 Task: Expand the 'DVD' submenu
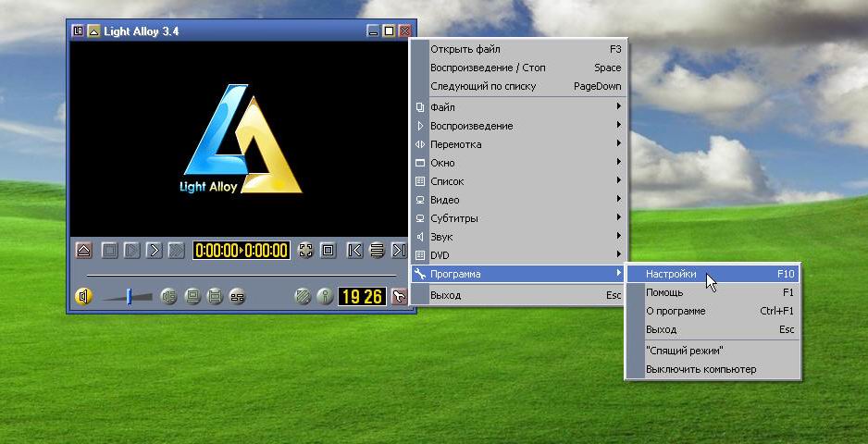518,255
